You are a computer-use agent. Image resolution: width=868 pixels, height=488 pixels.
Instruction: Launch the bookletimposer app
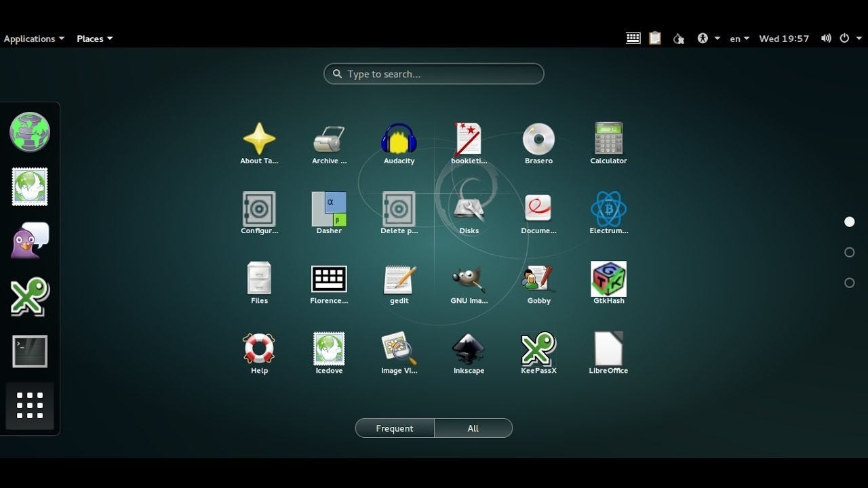(x=469, y=143)
